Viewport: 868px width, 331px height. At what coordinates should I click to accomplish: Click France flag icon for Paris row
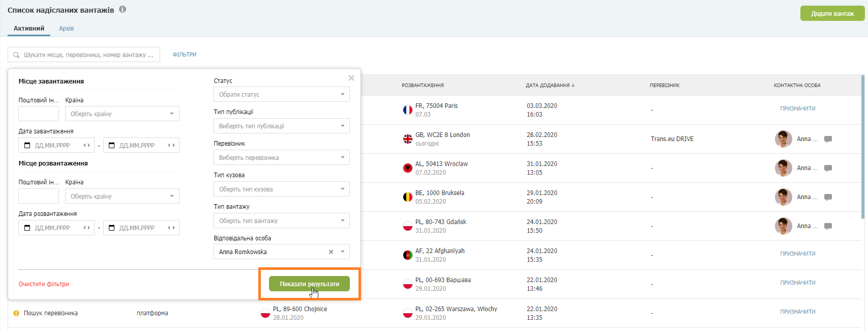(407, 110)
